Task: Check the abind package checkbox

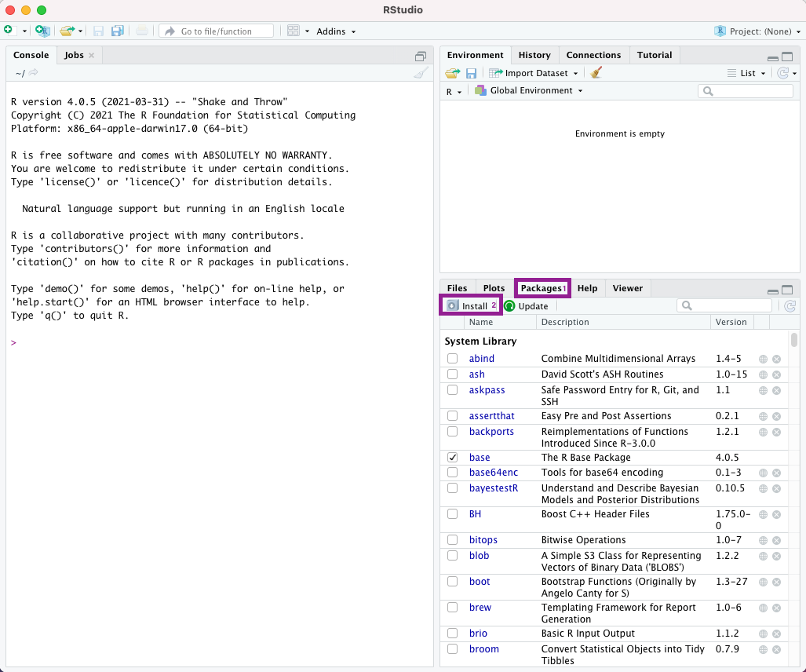Action: 453,359
